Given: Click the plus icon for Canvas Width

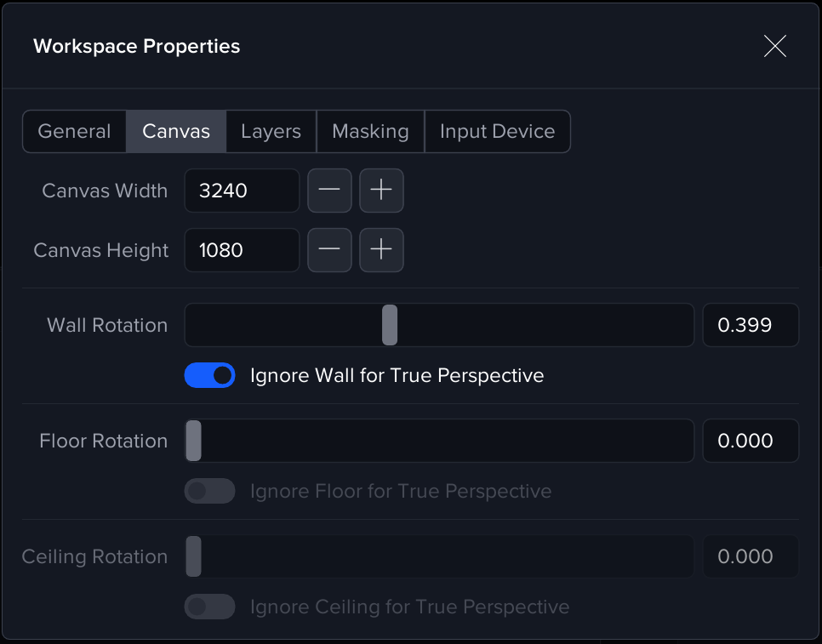Looking at the screenshot, I should point(381,191).
